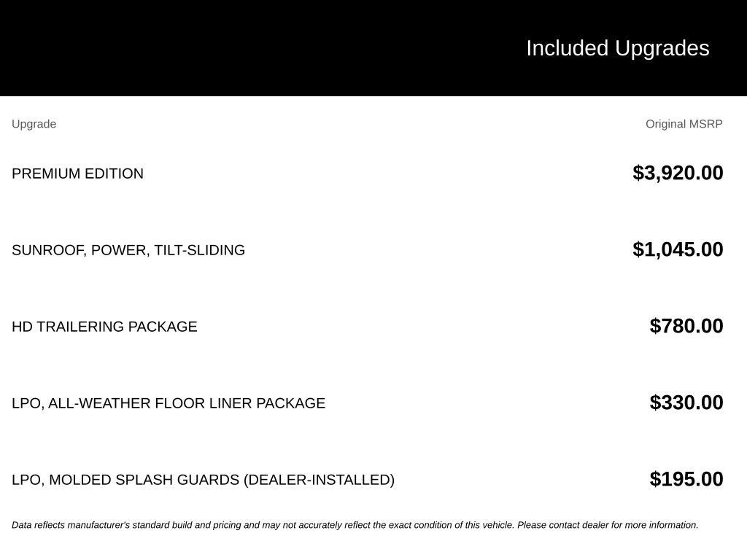Screen dimensions: 747x560
Task: Click the manufacturer's data disclaimer text
Action: pyautogui.click(x=355, y=525)
